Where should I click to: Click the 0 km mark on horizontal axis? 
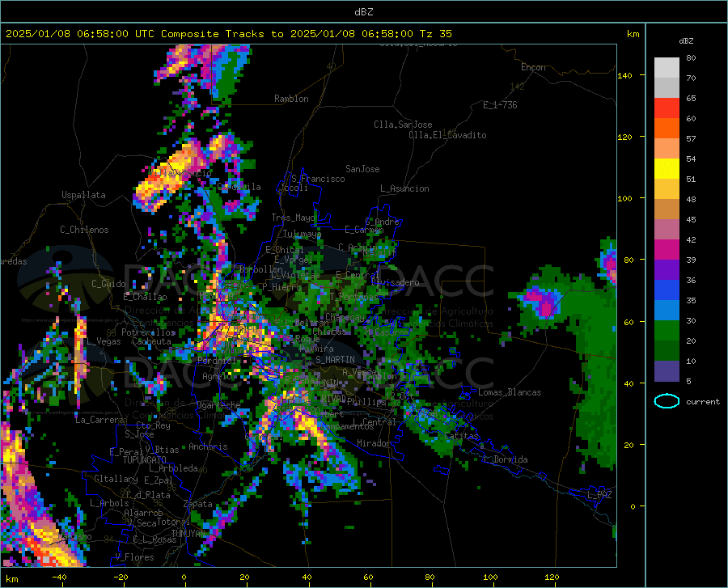[184, 577]
